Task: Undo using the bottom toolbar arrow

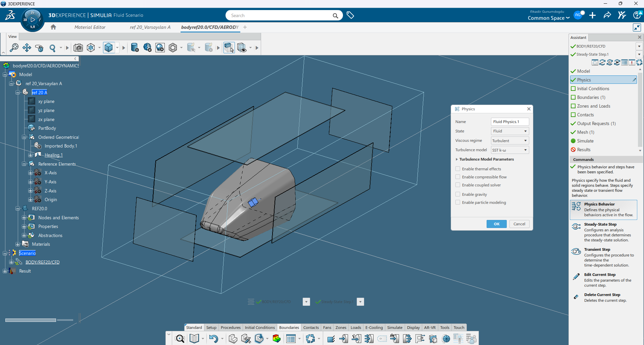Action: tap(213, 339)
